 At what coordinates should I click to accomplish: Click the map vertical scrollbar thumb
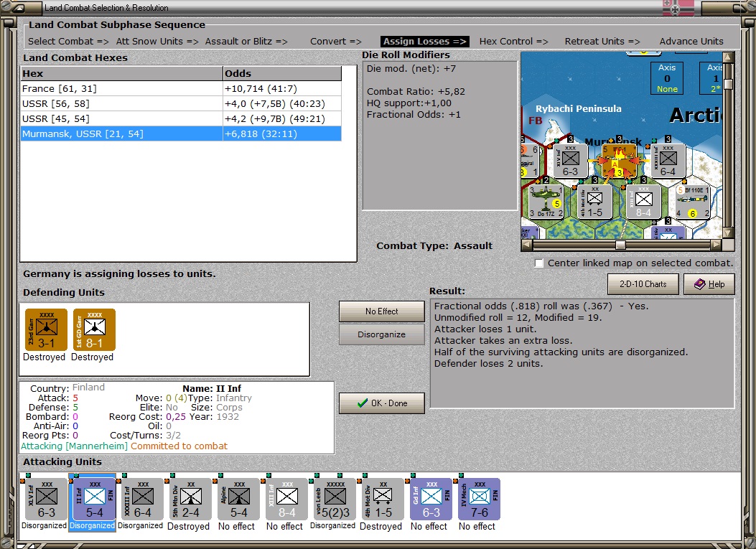point(728,84)
